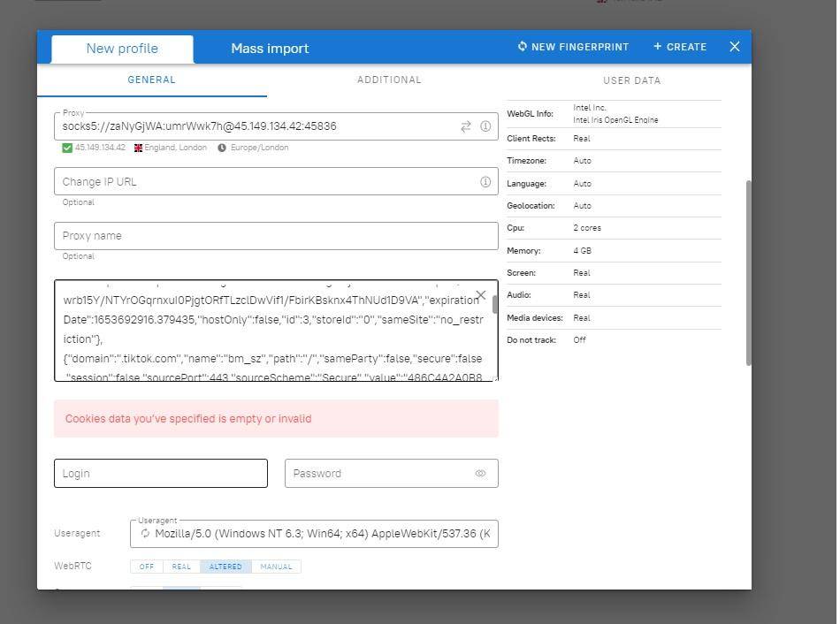Click the 'USER DATA' heading
The height and width of the screenshot is (624, 840).
[631, 80]
